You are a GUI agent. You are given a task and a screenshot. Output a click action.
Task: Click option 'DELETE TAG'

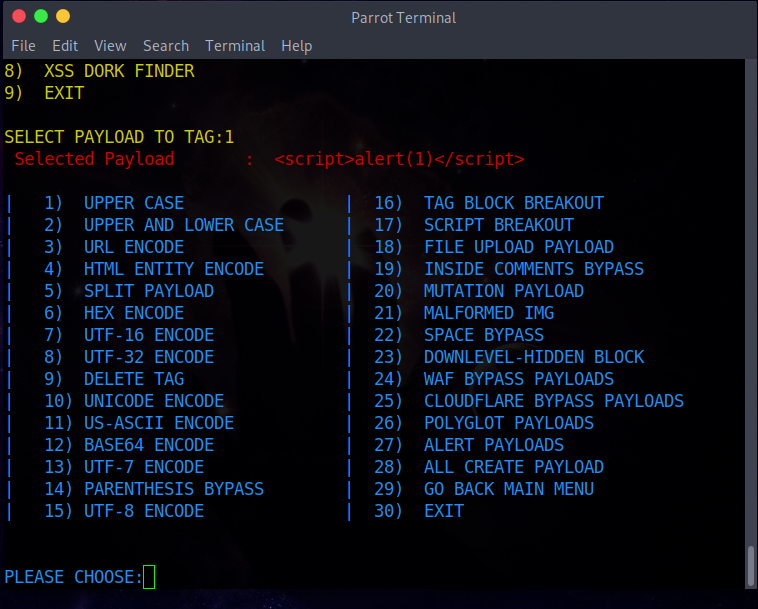click(134, 379)
